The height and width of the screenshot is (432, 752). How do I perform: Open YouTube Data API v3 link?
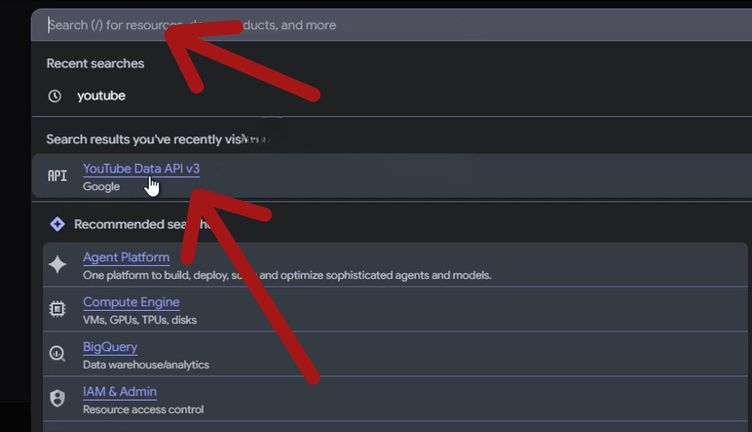point(141,169)
